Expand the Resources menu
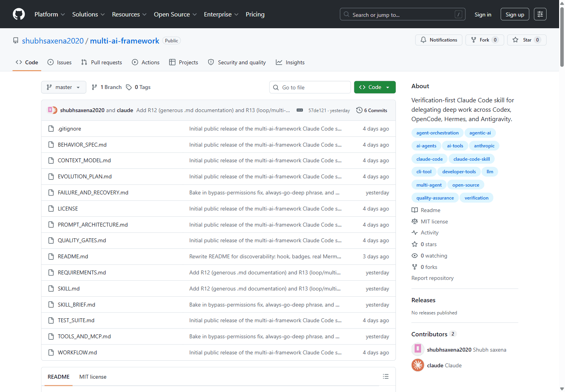 (129, 14)
